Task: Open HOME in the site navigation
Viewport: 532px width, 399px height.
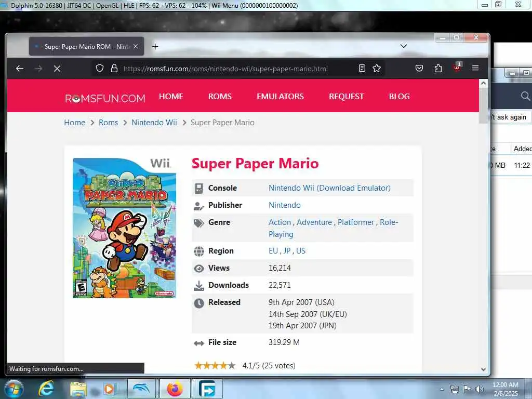Action: pos(171,96)
